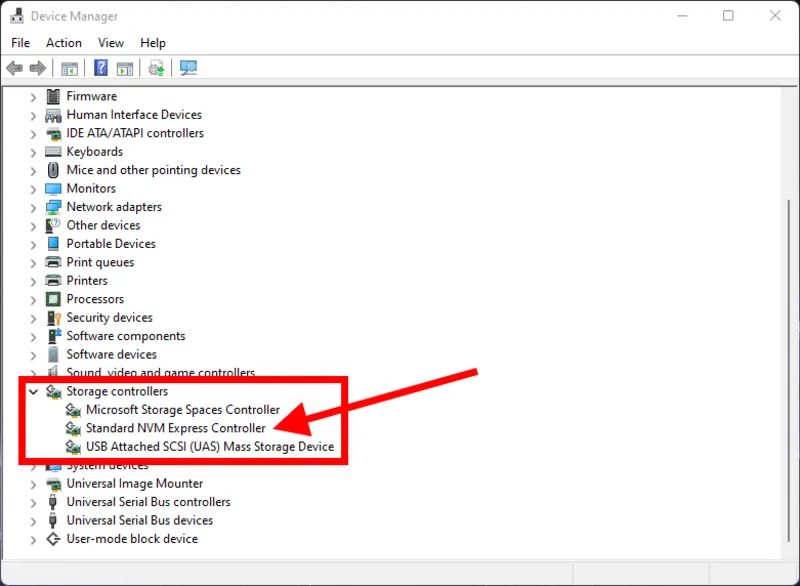Select the Security devices icon
Screen dimensions: 800x586
click(x=54, y=318)
